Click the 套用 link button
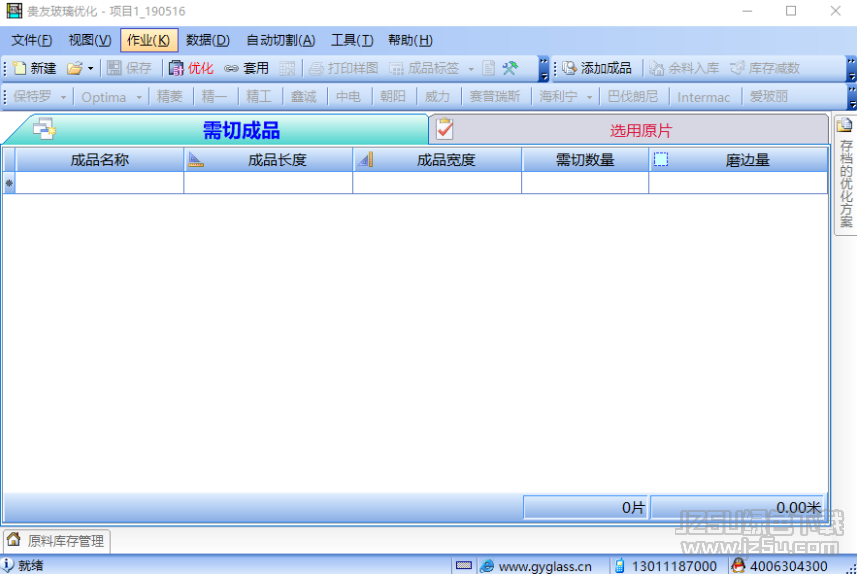The width and height of the screenshot is (857, 574). coord(247,68)
